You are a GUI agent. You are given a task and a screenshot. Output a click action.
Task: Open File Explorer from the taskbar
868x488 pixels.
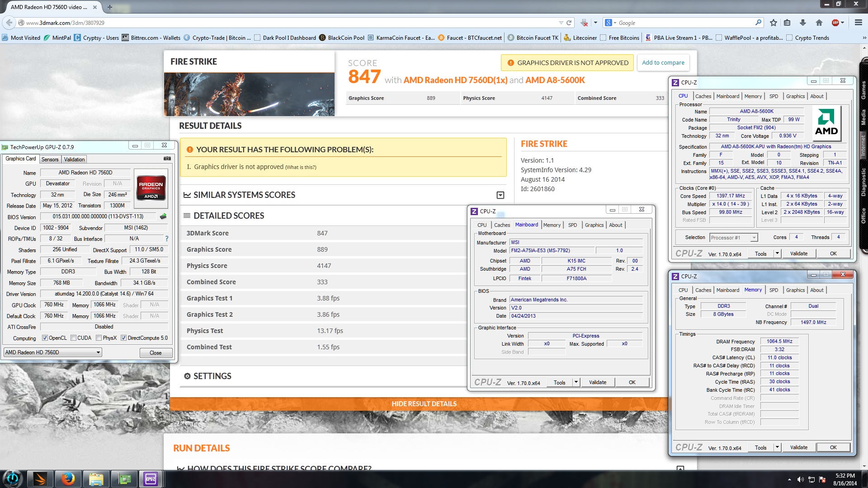96,479
